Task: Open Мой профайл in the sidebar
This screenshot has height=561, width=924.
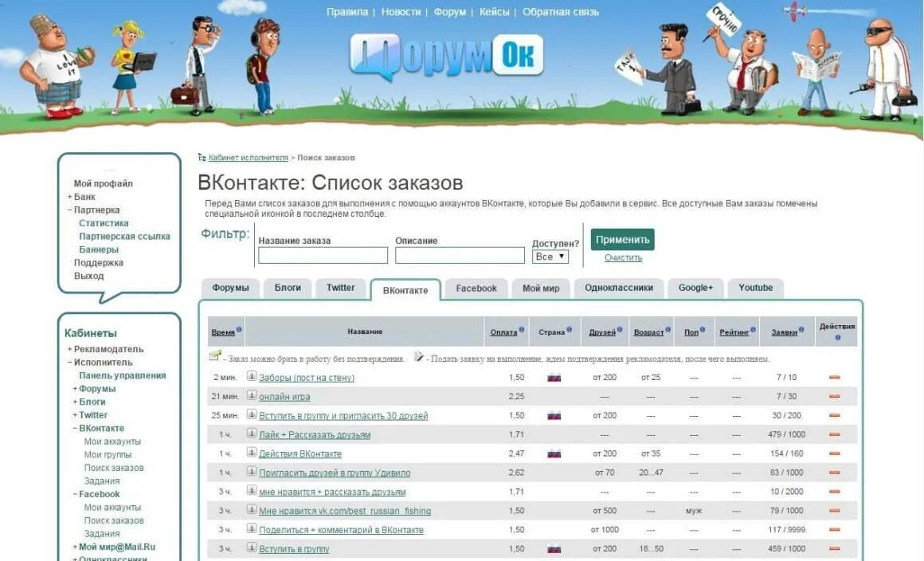Action: pyautogui.click(x=103, y=183)
